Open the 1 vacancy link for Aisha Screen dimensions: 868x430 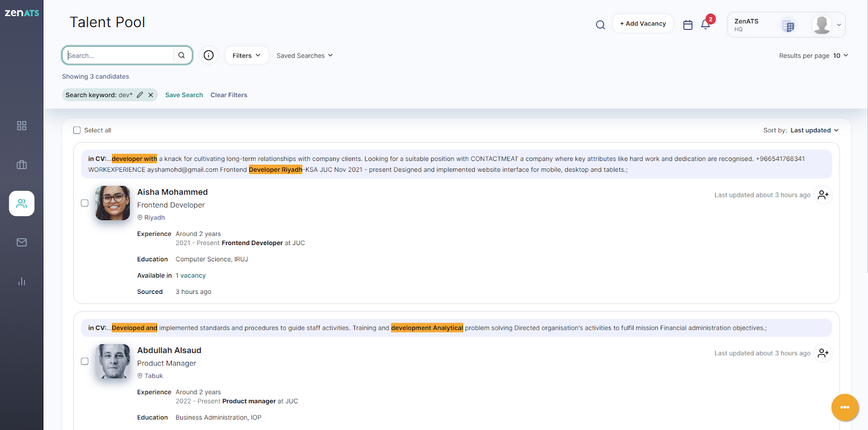coord(190,275)
